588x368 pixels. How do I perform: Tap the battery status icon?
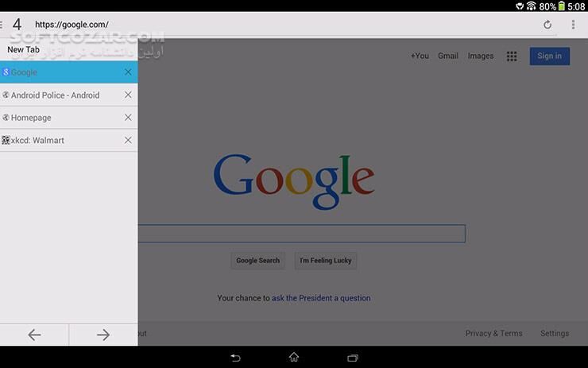(561, 6)
